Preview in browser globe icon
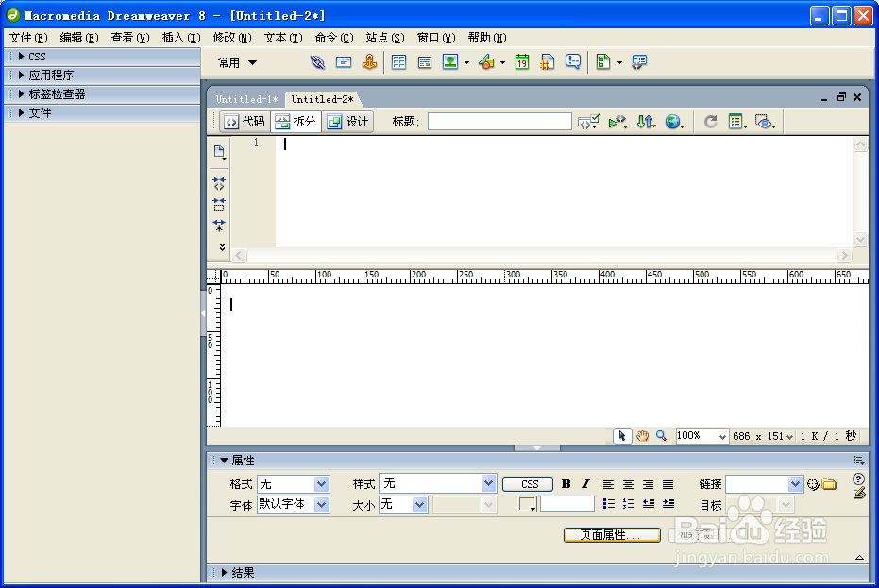879x588 pixels. 674,122
